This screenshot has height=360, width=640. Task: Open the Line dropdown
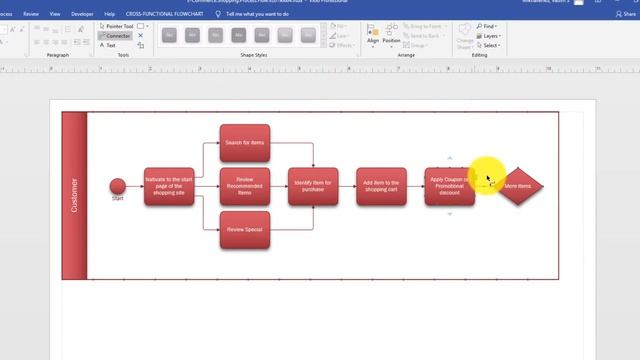pyautogui.click(x=339, y=36)
